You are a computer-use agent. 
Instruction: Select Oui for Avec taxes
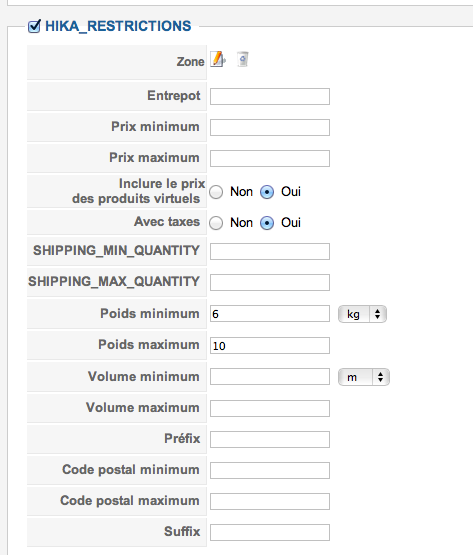pyautogui.click(x=267, y=223)
